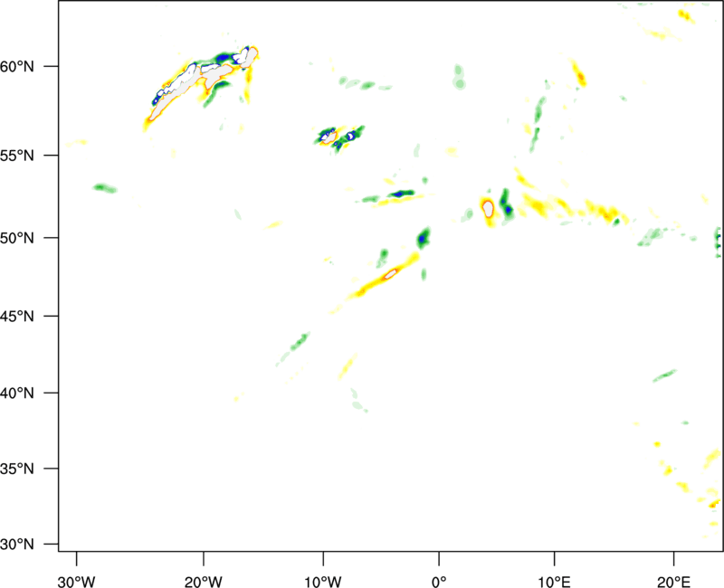The height and width of the screenshot is (588, 724).
Task: Click the 10°E longitude label
Action: pyautogui.click(x=554, y=582)
